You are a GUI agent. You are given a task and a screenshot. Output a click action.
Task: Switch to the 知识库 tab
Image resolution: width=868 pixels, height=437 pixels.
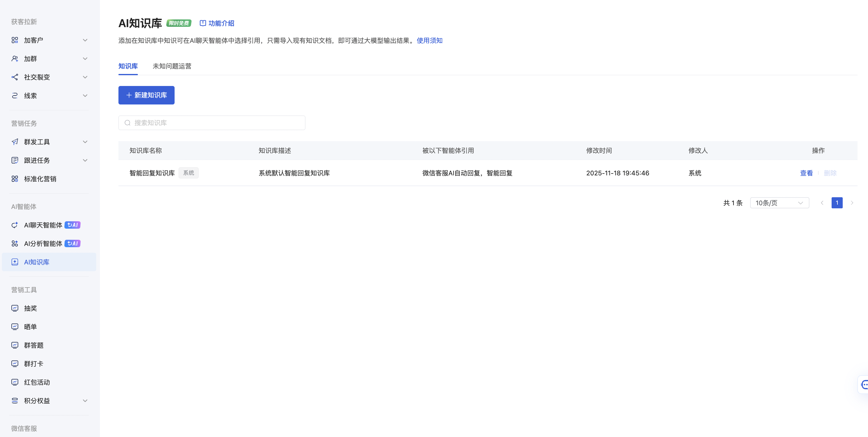pyautogui.click(x=128, y=66)
